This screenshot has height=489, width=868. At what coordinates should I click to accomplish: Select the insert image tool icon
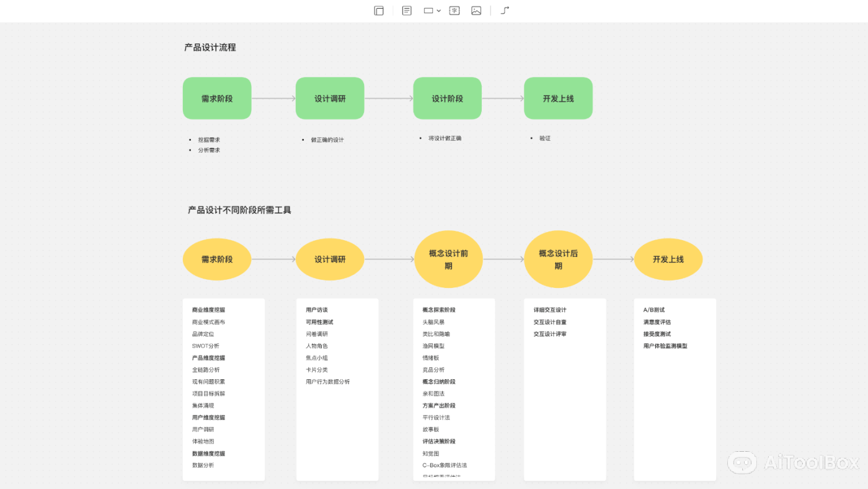pyautogui.click(x=476, y=11)
